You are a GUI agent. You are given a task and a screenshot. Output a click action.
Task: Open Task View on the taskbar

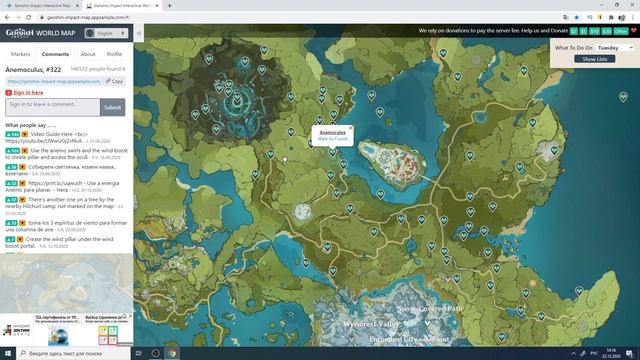pyautogui.click(x=138, y=353)
